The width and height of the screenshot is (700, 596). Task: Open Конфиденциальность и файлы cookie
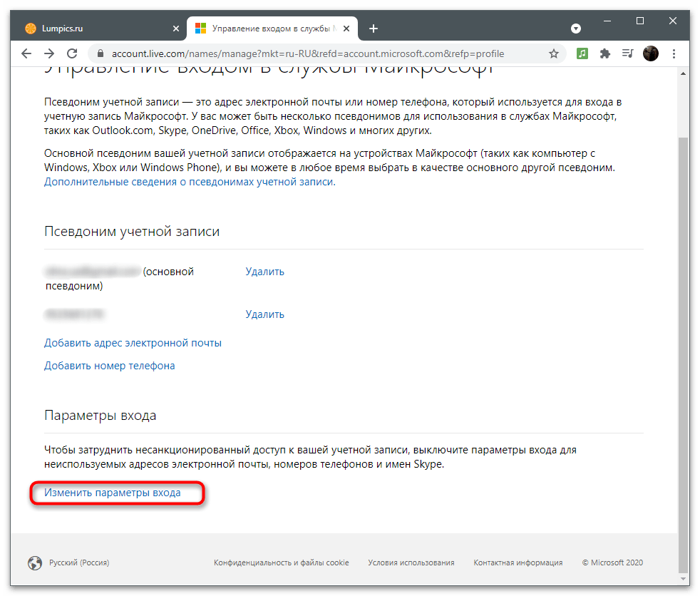282,562
